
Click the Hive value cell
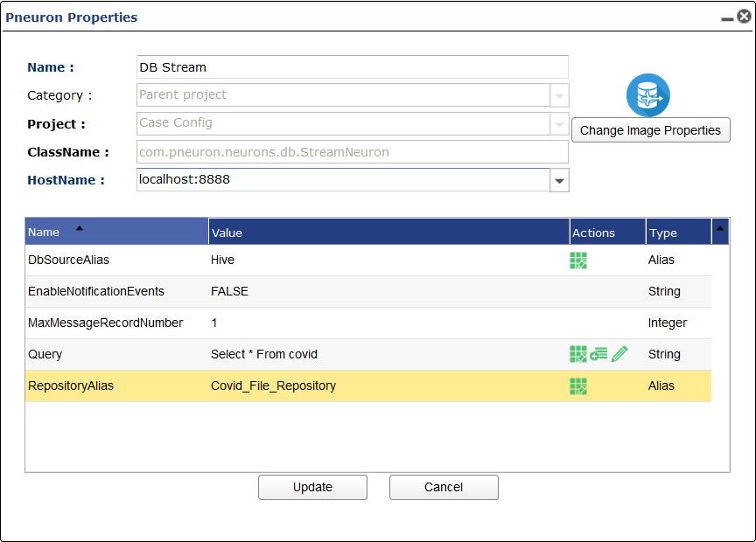[x=222, y=261]
